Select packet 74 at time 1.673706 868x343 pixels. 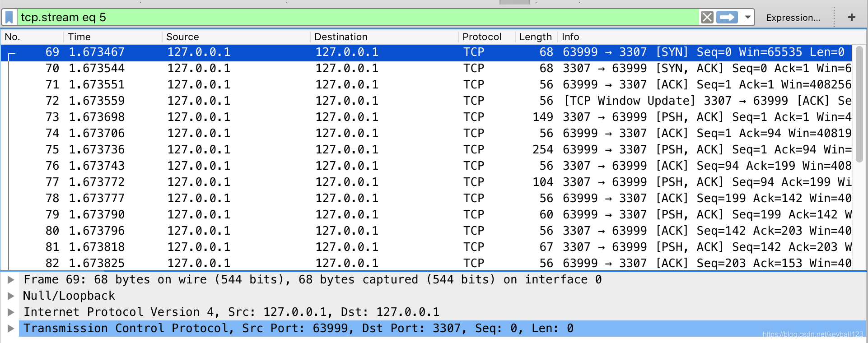pos(426,134)
